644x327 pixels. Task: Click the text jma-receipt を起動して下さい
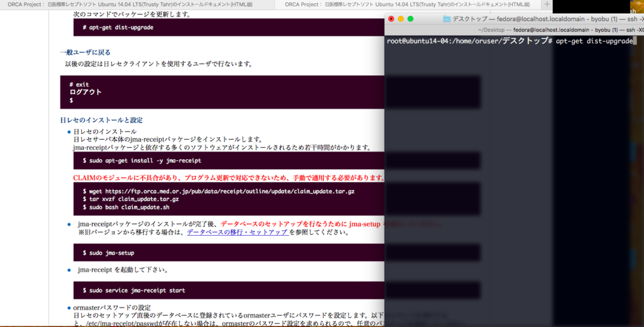[x=123, y=270]
